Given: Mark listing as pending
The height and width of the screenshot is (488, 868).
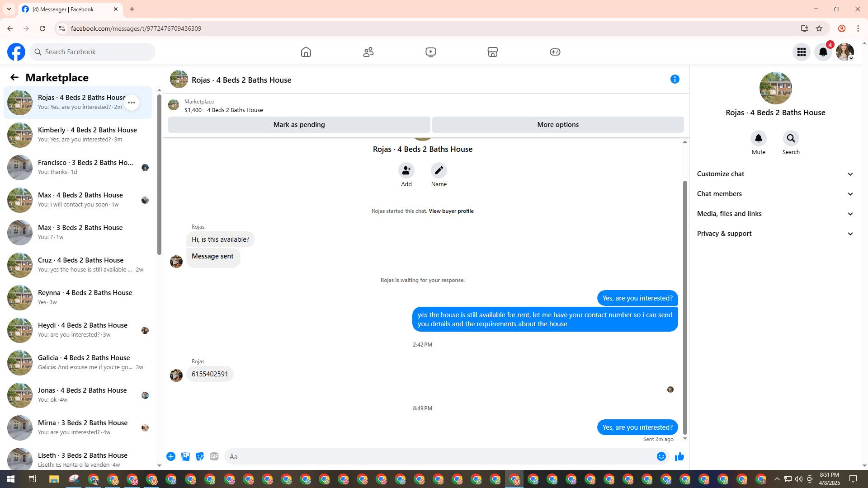Looking at the screenshot, I should tap(299, 125).
